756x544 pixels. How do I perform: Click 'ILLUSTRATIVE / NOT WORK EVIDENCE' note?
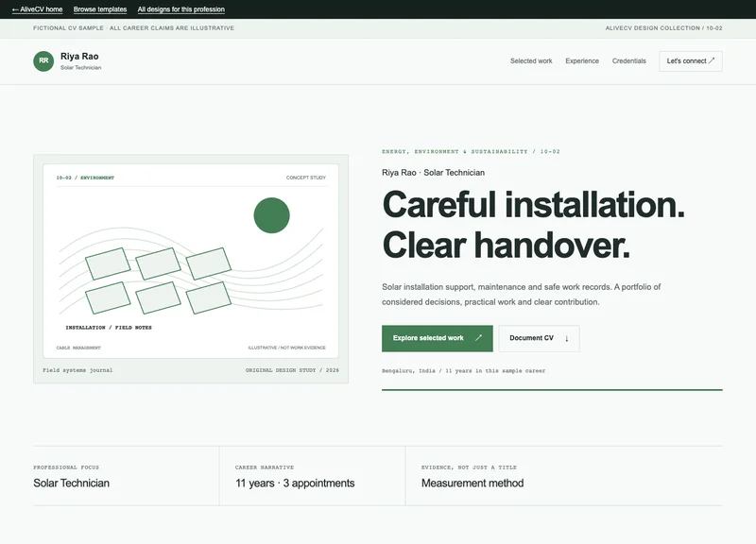pos(287,348)
